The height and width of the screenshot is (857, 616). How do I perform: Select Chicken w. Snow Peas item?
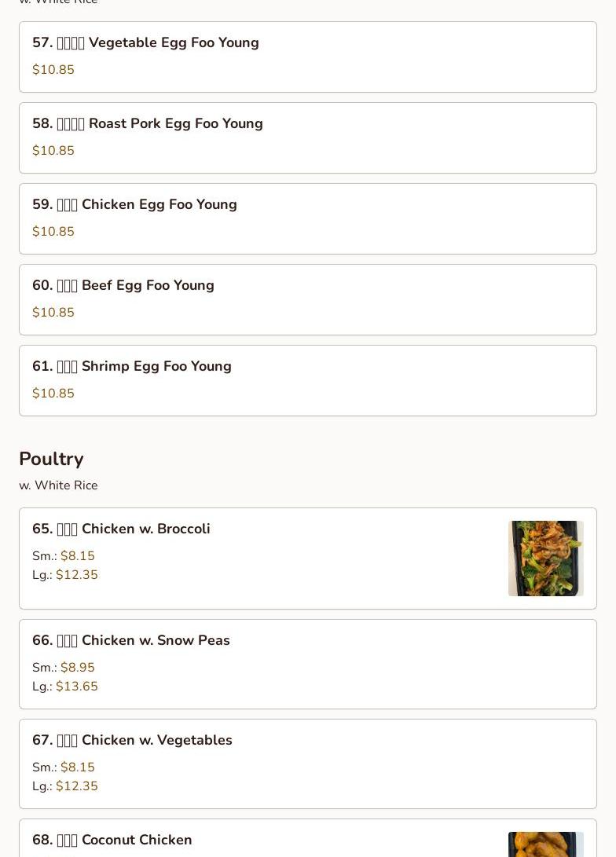pyautogui.click(x=308, y=664)
